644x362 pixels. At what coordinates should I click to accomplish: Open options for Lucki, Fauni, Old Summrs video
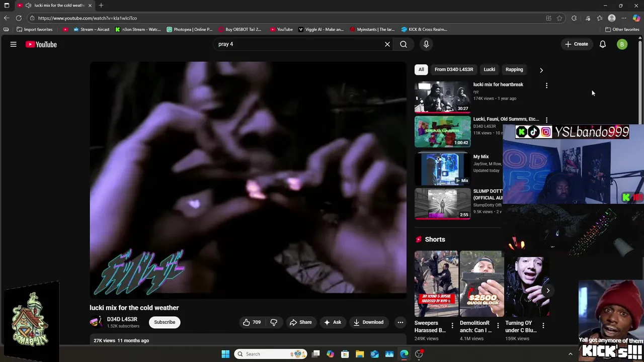click(546, 120)
